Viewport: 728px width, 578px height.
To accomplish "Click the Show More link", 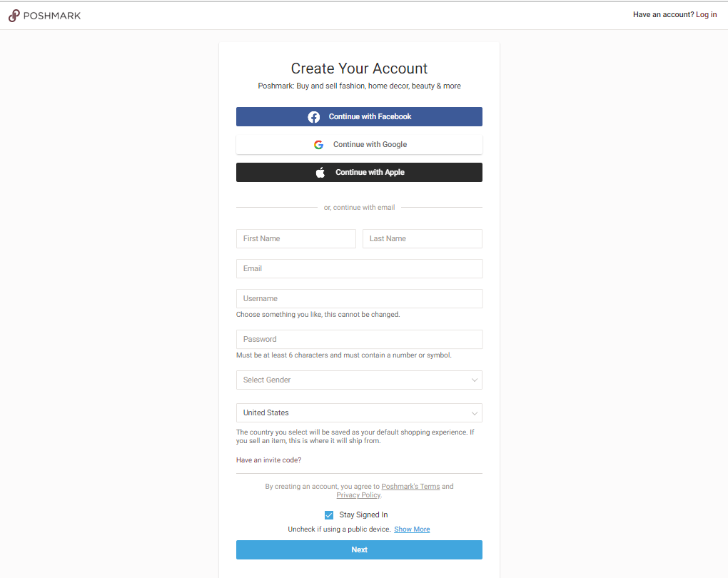I will tap(412, 529).
